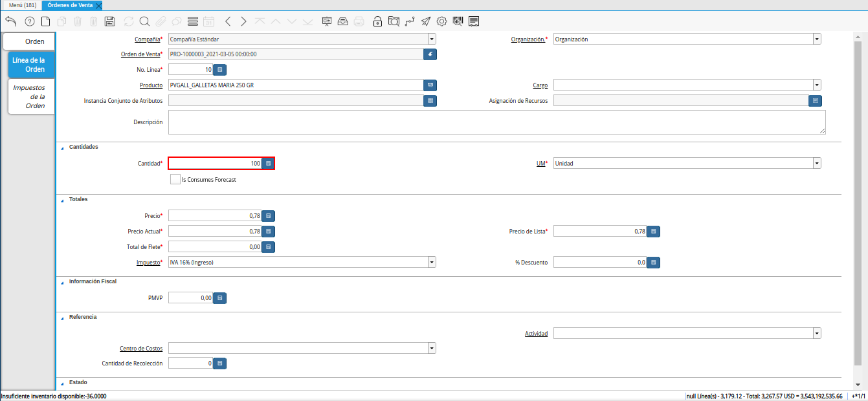Viewport: 868px width, 401px height.
Task: Open the calculator button beside Precio Actual
Action: tap(269, 231)
